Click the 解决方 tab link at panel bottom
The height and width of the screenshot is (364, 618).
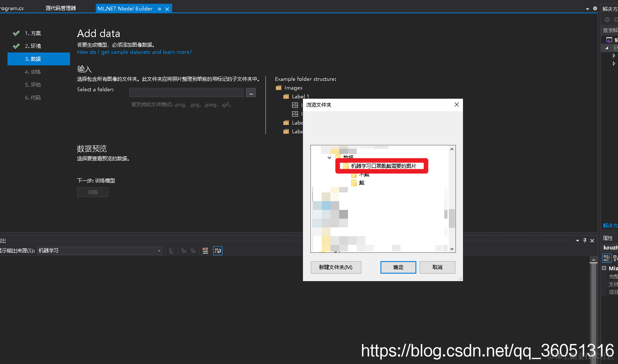[x=610, y=226]
